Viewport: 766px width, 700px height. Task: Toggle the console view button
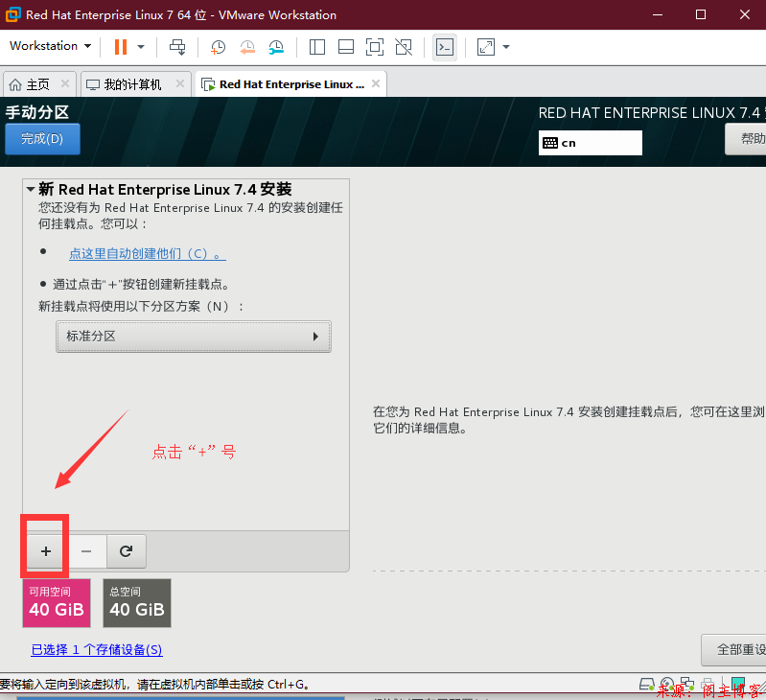pos(445,47)
